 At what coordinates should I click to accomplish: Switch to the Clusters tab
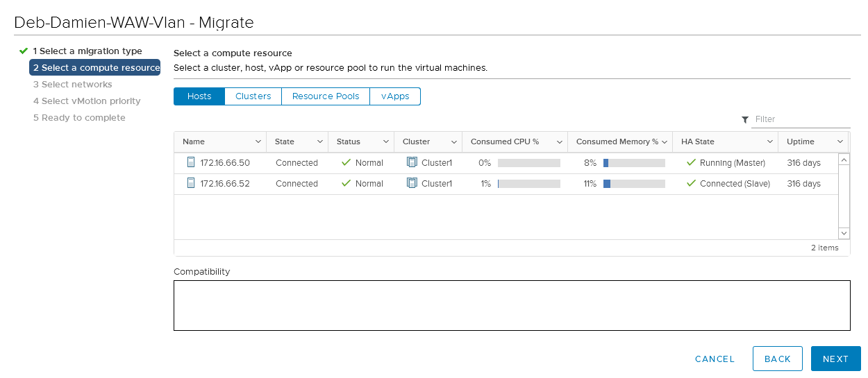click(253, 96)
